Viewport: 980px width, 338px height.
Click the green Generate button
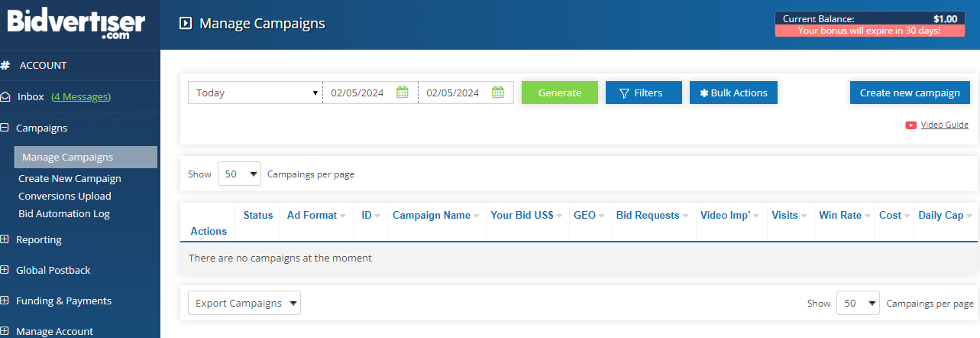point(560,93)
